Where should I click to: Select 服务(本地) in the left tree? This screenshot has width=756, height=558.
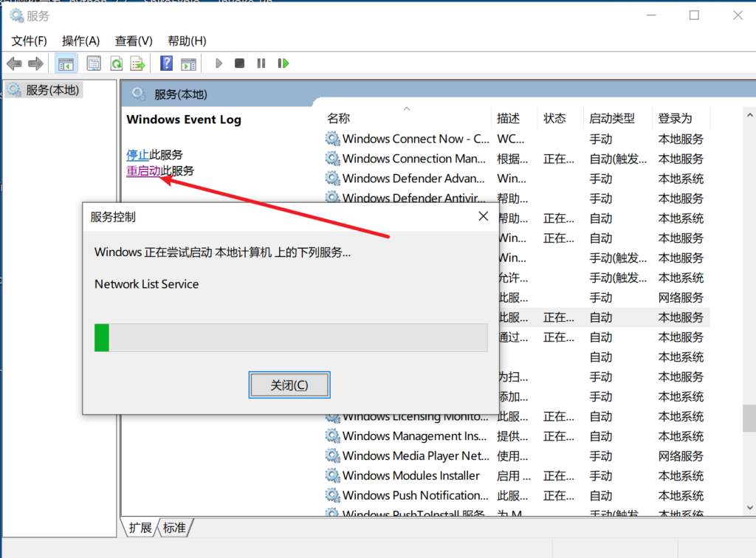(x=44, y=90)
